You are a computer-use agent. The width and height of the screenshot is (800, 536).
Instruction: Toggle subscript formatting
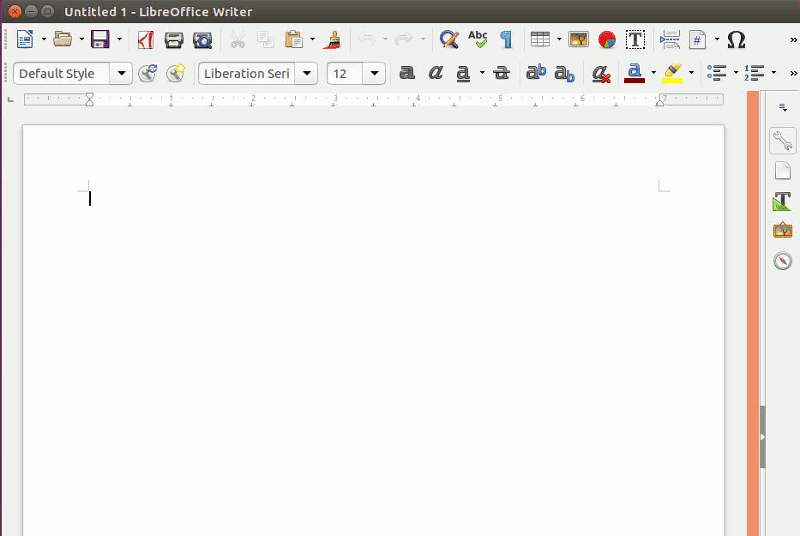point(564,73)
